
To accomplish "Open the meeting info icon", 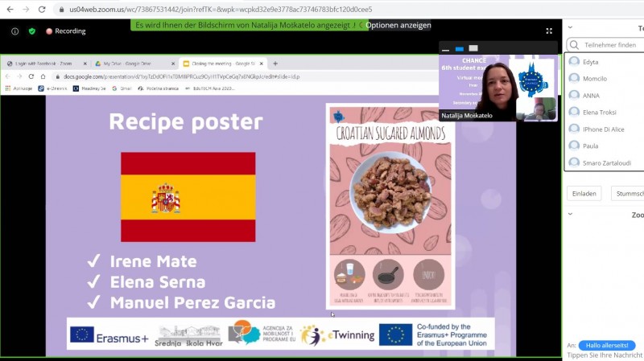I will (x=14, y=31).
